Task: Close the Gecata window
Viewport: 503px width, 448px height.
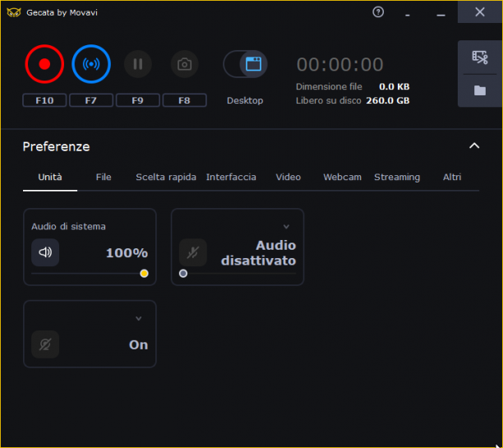Action: click(480, 12)
